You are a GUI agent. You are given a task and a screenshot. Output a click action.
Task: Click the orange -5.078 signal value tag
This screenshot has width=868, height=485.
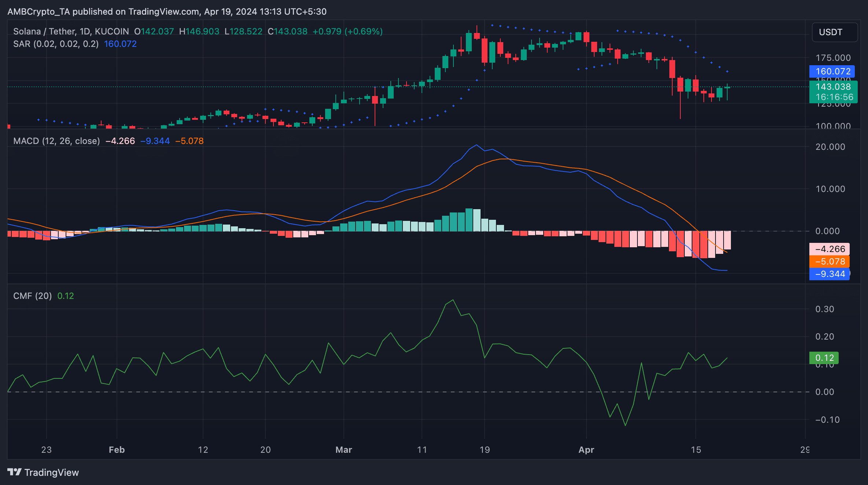pyautogui.click(x=830, y=262)
